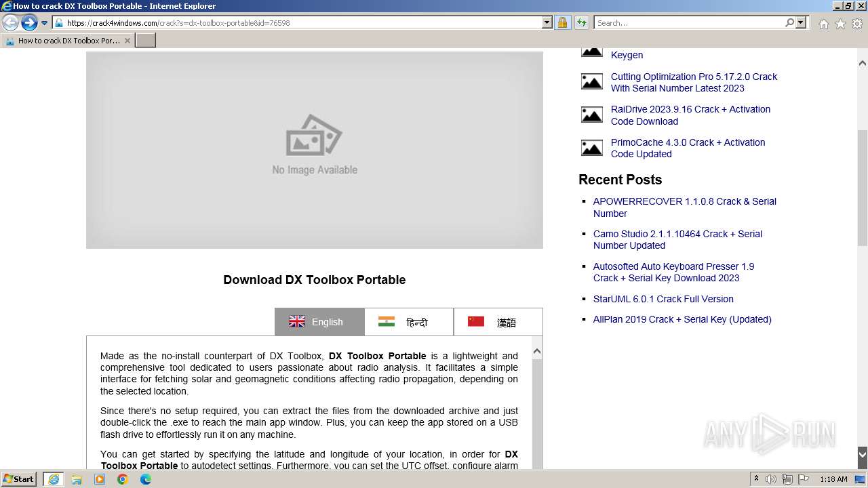The width and height of the screenshot is (868, 488).
Task: Switch to the English language tab
Action: (319, 322)
